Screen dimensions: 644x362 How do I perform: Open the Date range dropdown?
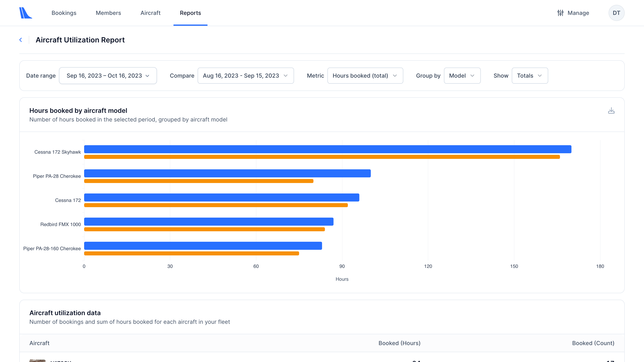click(x=108, y=76)
